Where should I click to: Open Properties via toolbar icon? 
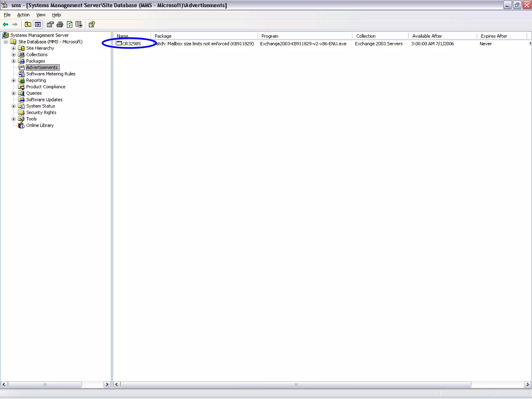point(50,24)
